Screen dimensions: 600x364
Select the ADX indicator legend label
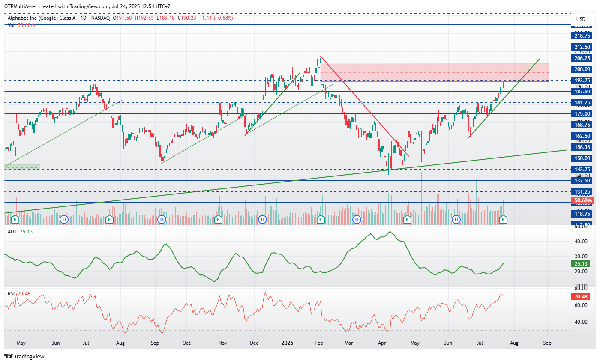(x=12, y=232)
